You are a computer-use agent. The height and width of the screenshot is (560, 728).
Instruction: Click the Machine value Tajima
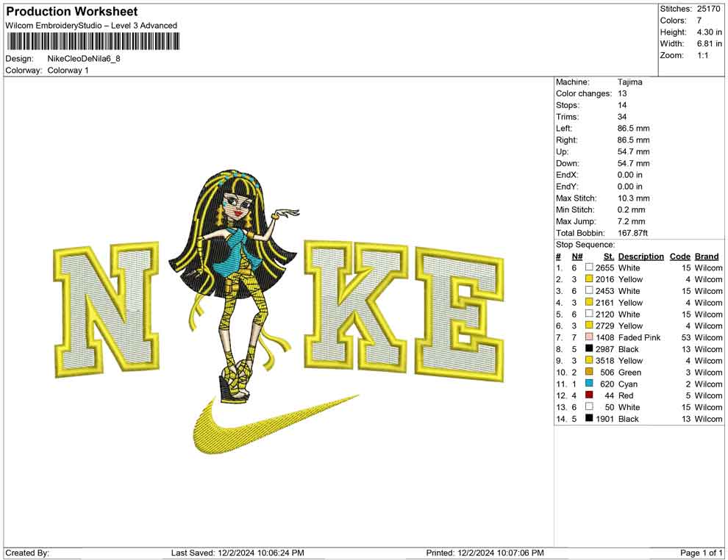coord(630,82)
